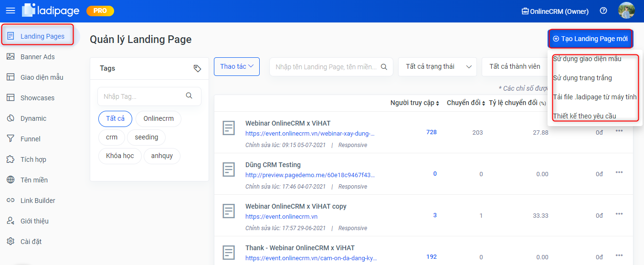Select the crm tag

tap(112, 137)
